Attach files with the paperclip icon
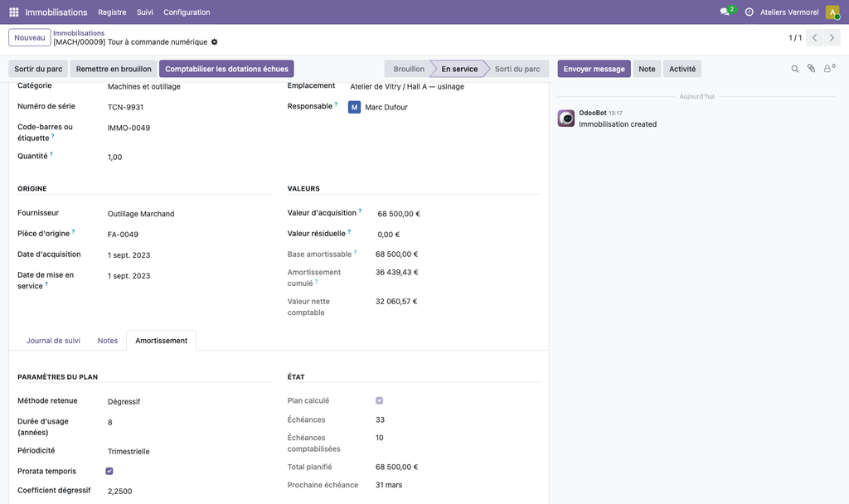 point(811,68)
